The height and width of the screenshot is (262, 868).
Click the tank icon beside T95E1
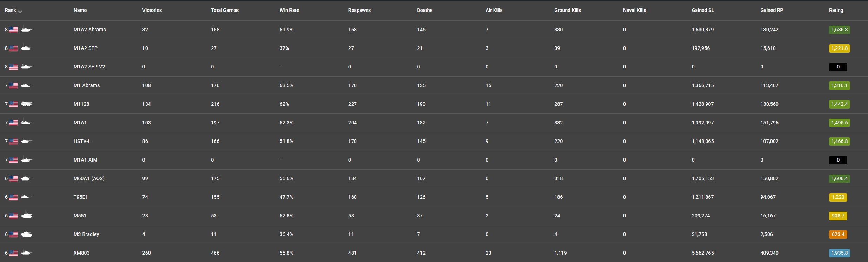(x=26, y=197)
